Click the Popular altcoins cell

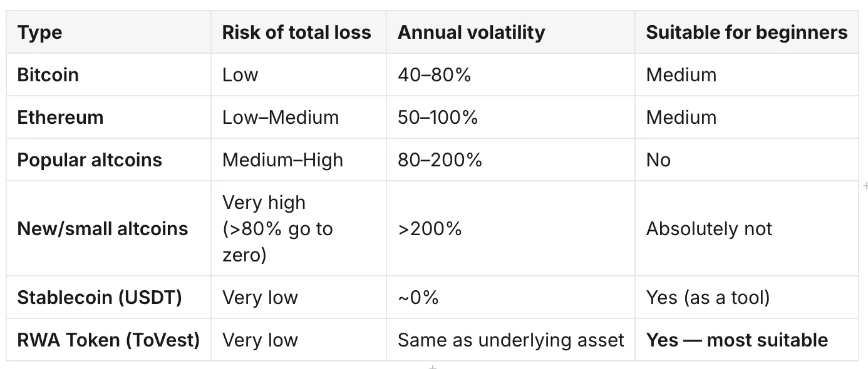pos(108,159)
